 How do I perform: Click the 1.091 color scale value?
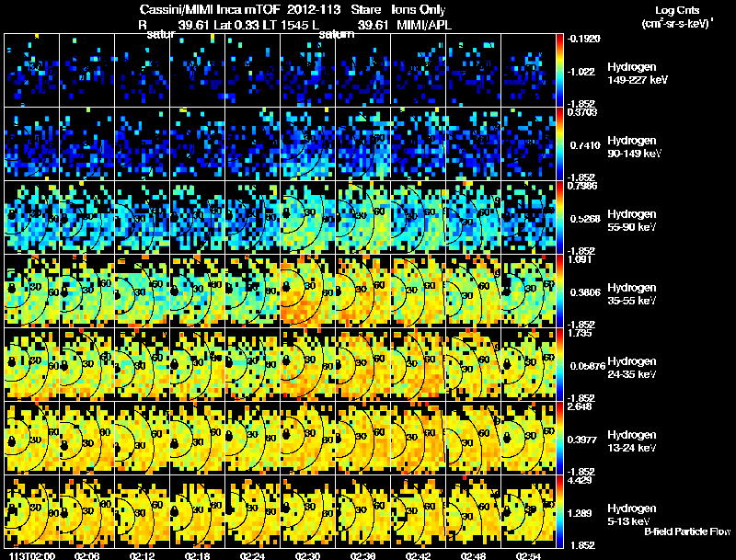[x=580, y=259]
